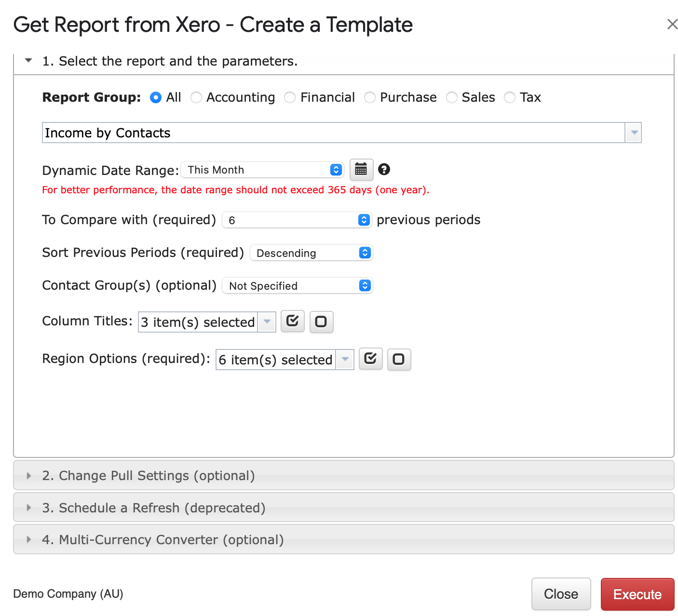Deselect all Region Options square icon
678x616 pixels.
point(399,359)
